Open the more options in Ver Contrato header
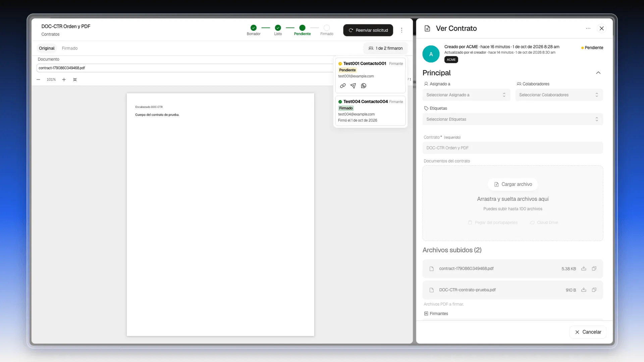 pos(588,28)
